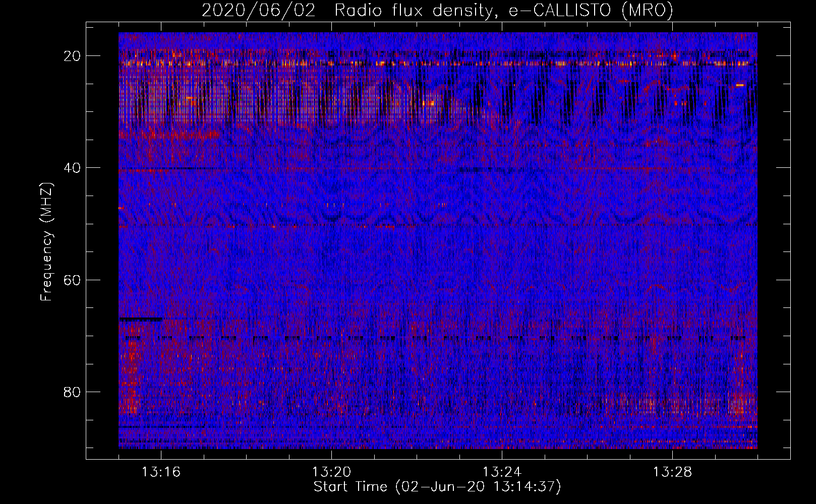
Task: Click the 13:28 time tick label
Action: point(672,472)
